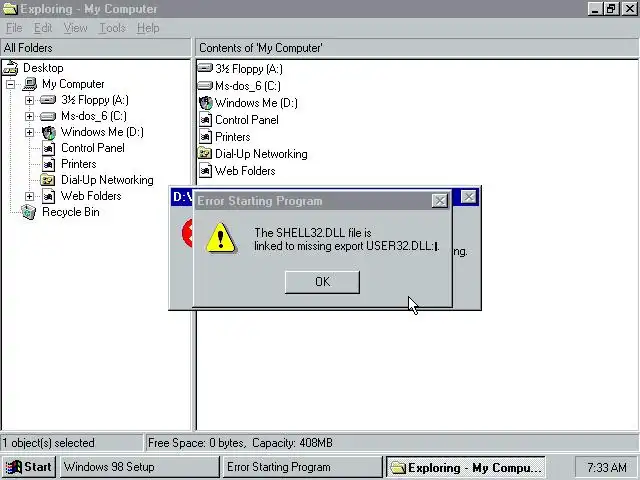Viewport: 640px width, 480px height.
Task: Select Dial-Up Networking icon in tree
Action: 48,180
